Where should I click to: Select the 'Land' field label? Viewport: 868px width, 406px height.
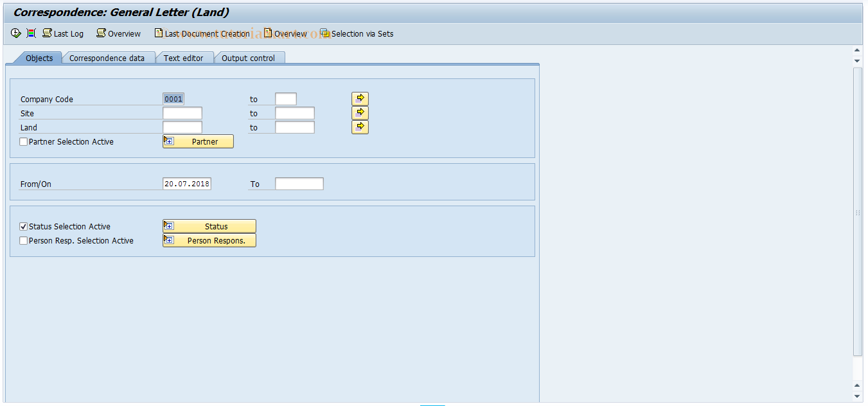pyautogui.click(x=29, y=128)
